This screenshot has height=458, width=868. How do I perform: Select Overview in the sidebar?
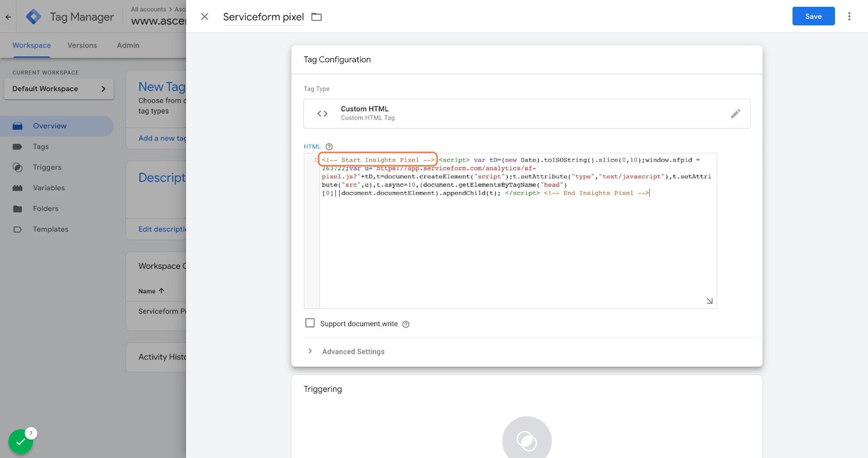(57, 126)
